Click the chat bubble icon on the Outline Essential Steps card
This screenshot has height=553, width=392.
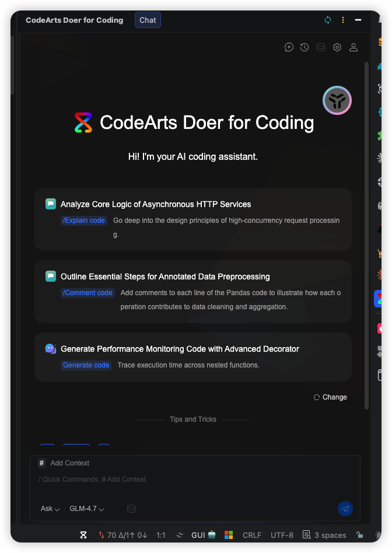[51, 276]
